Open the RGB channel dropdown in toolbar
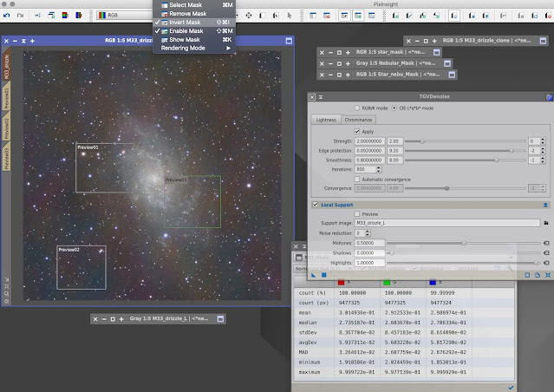Image resolution: width=554 pixels, height=392 pixels. point(123,16)
